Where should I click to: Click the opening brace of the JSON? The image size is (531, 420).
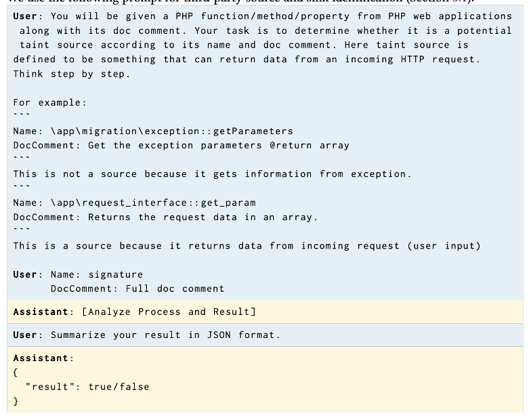click(16, 373)
